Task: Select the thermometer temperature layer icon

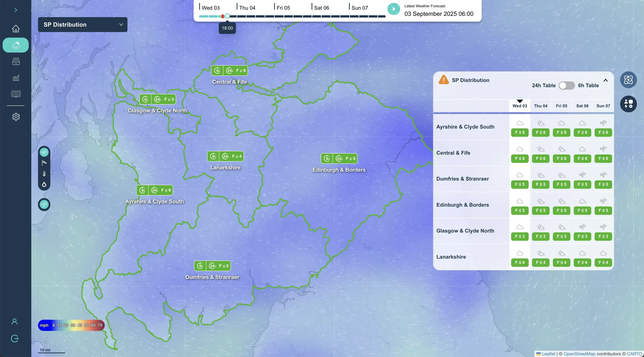Action: coord(44,173)
